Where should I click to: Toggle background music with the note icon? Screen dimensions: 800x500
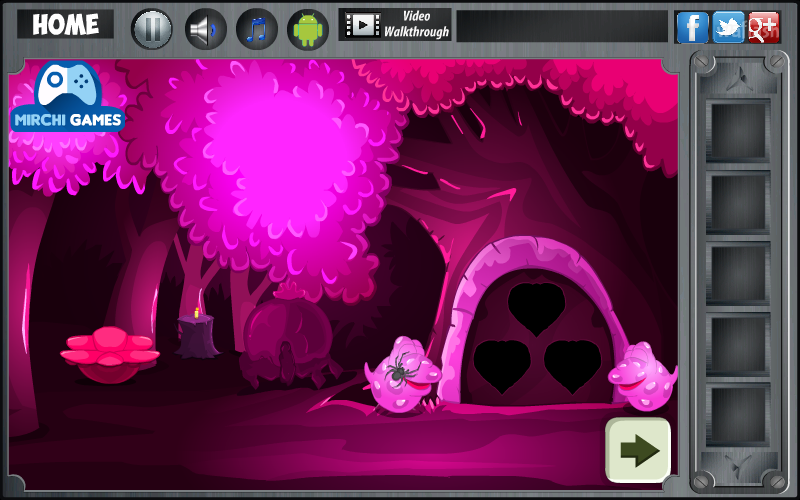(x=257, y=29)
